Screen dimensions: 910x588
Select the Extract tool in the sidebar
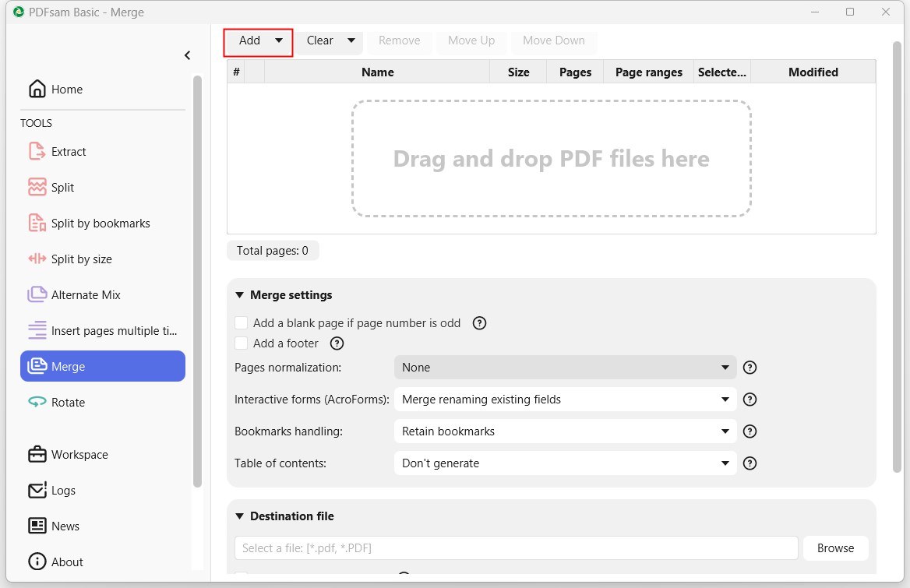[x=69, y=151]
